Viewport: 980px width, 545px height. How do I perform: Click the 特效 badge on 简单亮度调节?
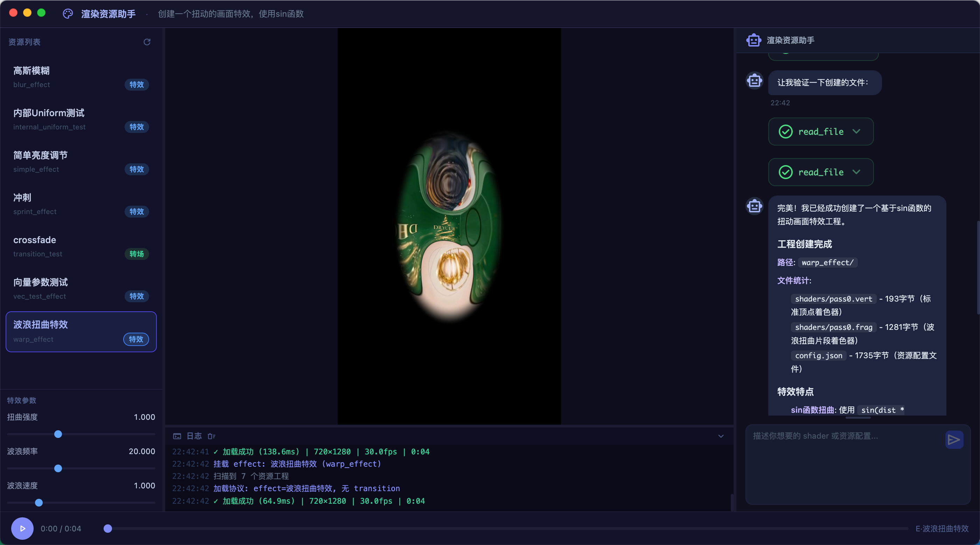(136, 169)
